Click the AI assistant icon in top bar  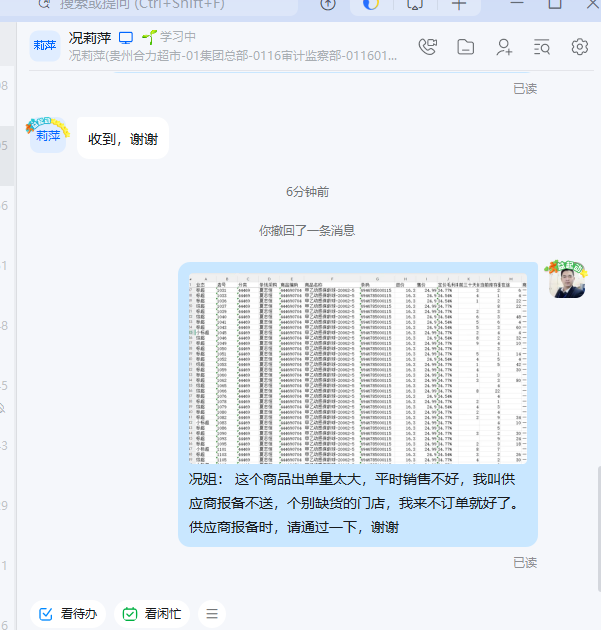point(414,4)
